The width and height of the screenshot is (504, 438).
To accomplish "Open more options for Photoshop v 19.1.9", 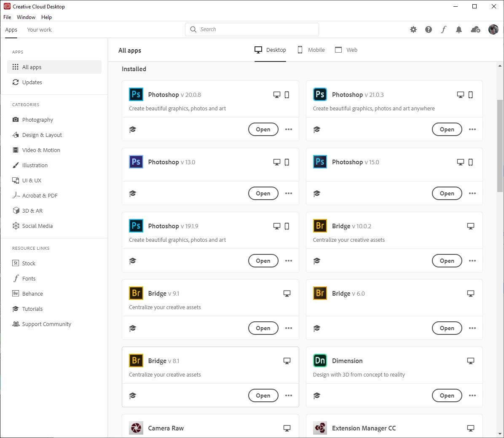I will (289, 261).
